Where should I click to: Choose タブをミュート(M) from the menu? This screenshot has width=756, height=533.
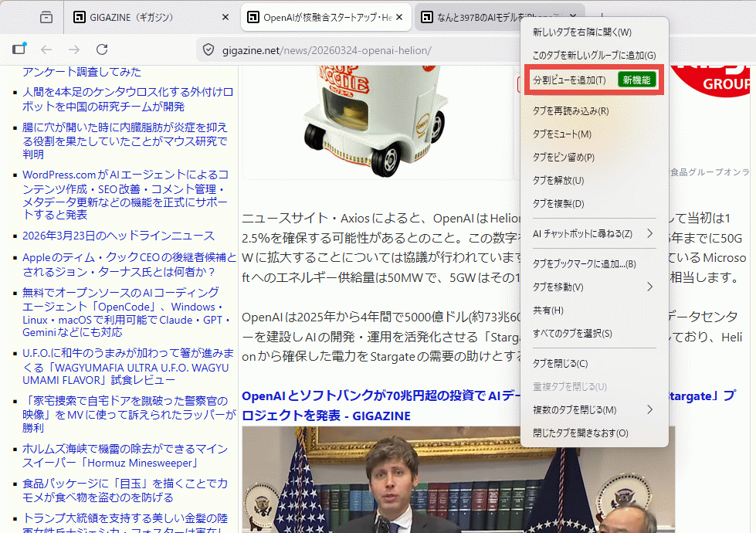pos(562,134)
